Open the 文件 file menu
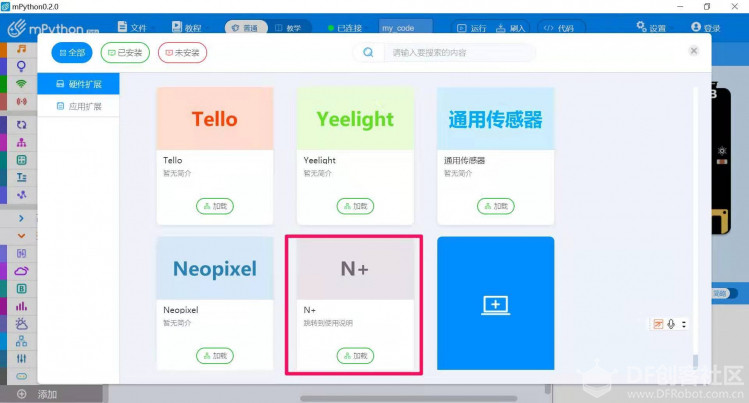 pos(132,27)
